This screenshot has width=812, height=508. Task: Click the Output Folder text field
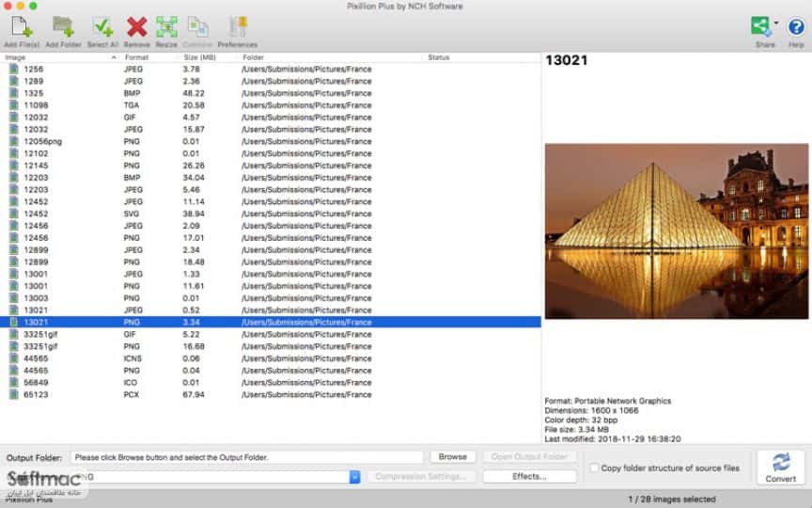247,457
